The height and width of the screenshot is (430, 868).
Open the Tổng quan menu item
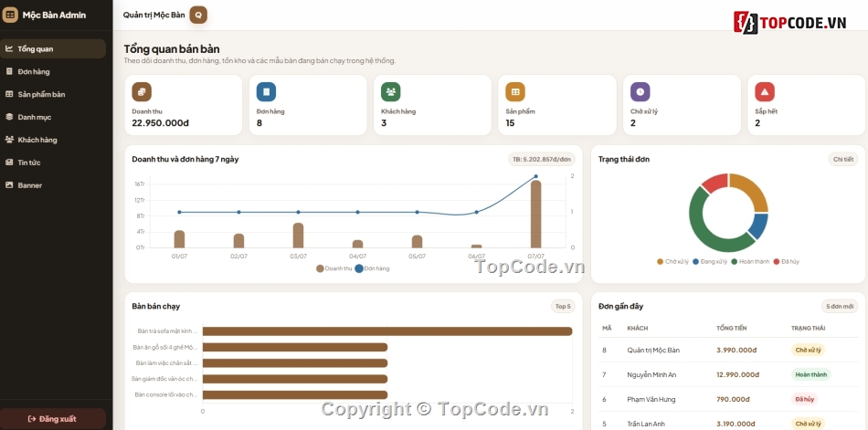pos(53,48)
